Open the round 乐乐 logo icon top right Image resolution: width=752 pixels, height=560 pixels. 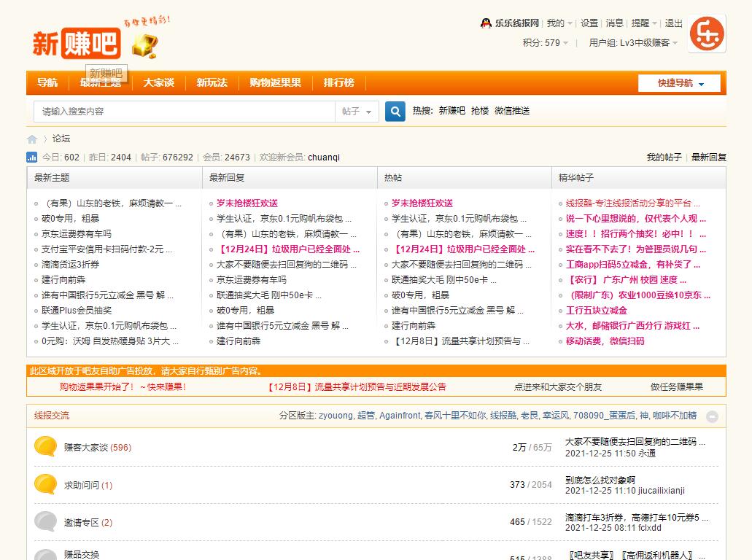tap(705, 34)
